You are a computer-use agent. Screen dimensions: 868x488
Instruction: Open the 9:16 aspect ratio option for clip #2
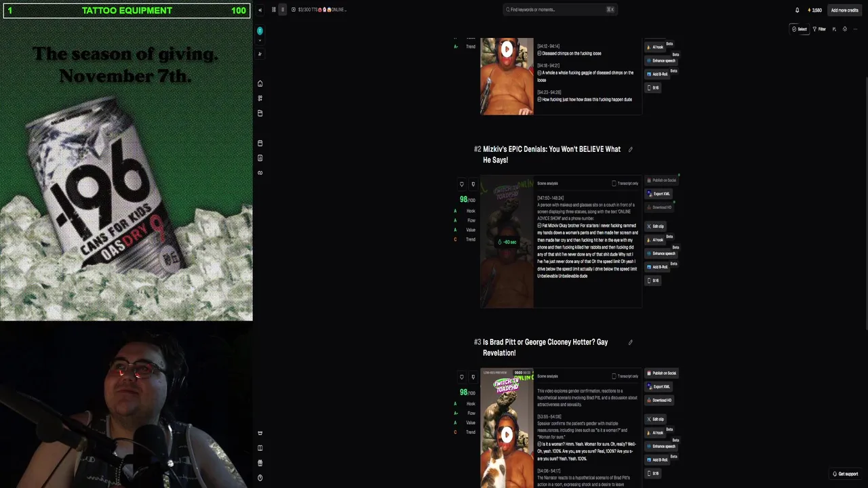[x=653, y=281]
